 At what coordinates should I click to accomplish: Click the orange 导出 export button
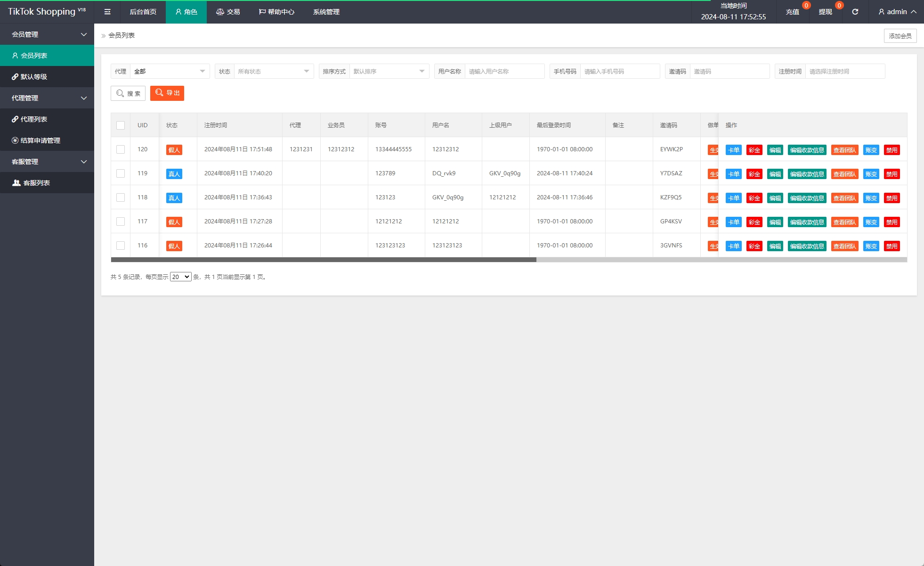pos(167,93)
